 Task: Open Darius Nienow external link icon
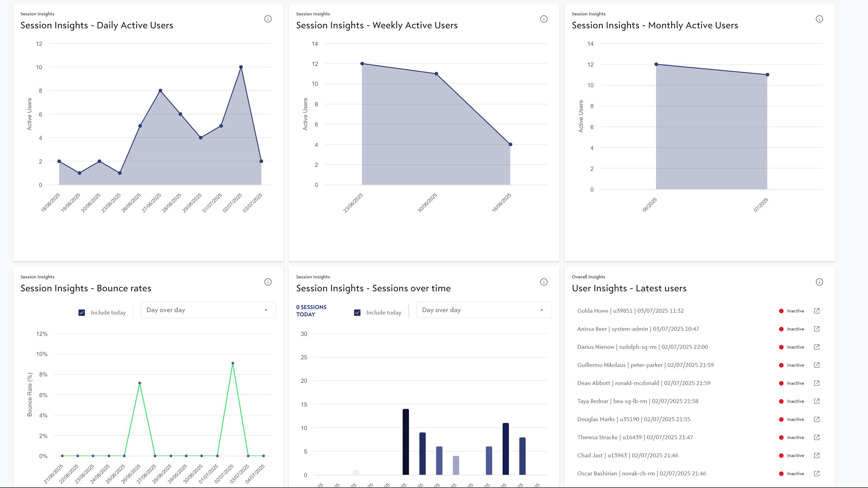[817, 347]
